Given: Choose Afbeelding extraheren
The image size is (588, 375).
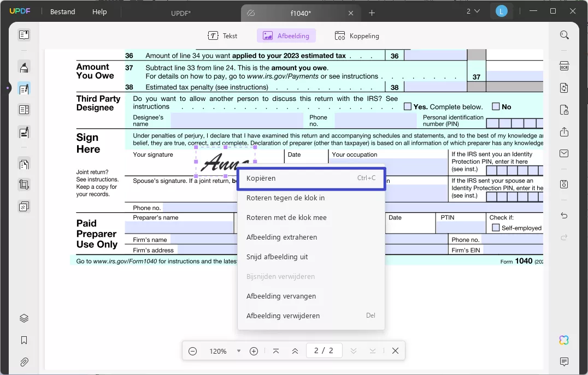Looking at the screenshot, I should click(x=311, y=237).
